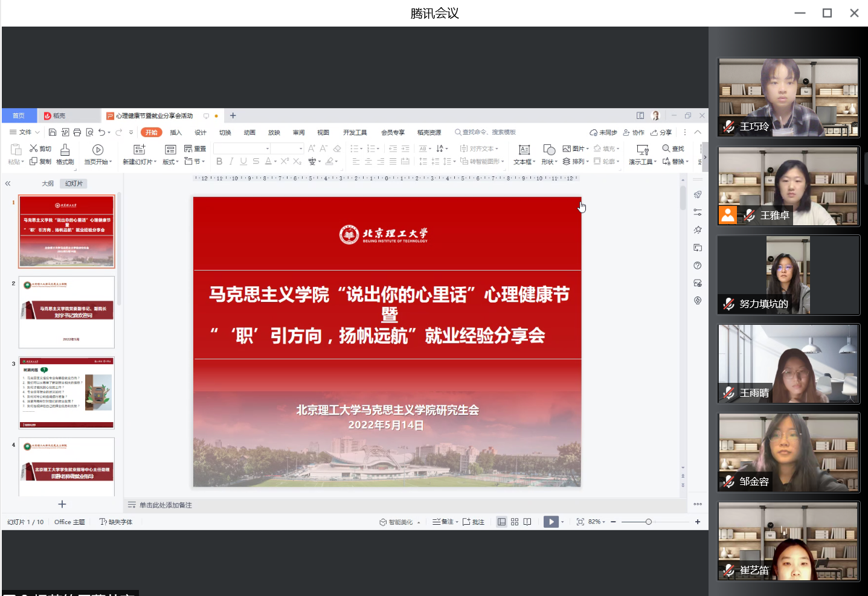868x596 pixels.
Task: Switch to the 插入 ribbon tab
Action: click(x=175, y=132)
